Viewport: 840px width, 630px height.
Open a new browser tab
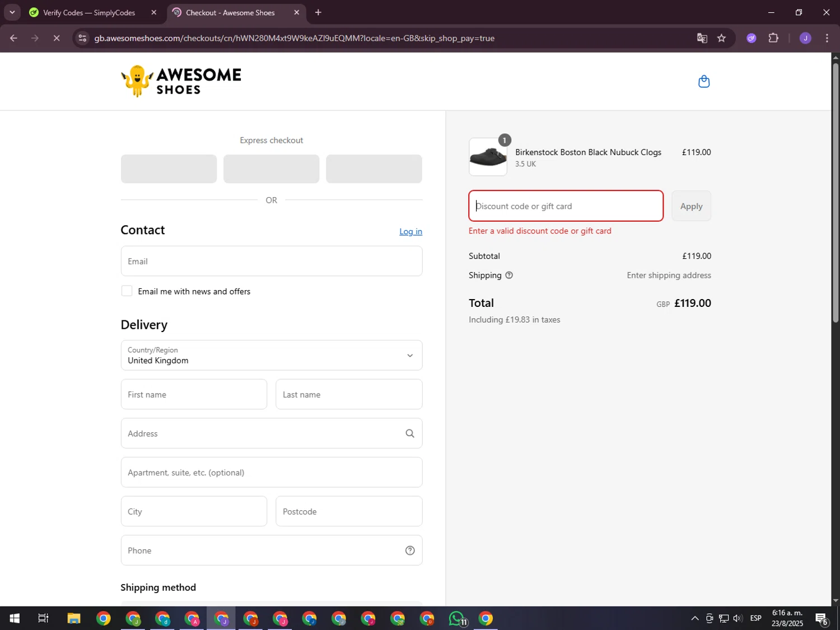318,12
